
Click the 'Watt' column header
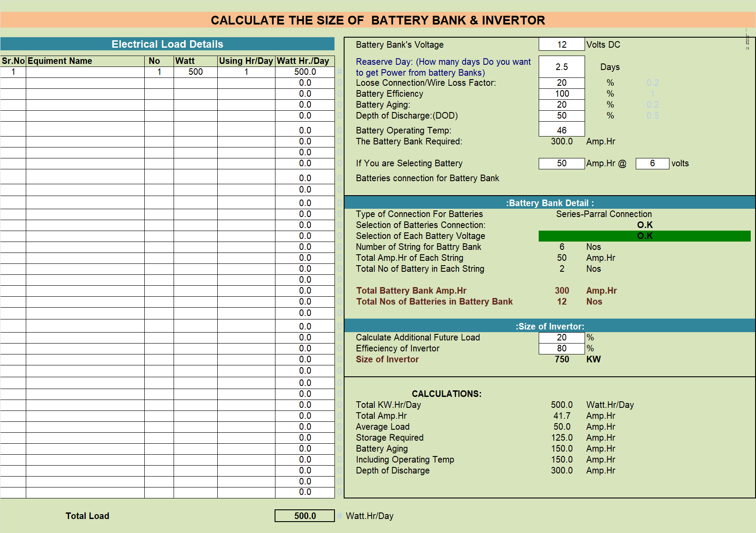[195, 61]
